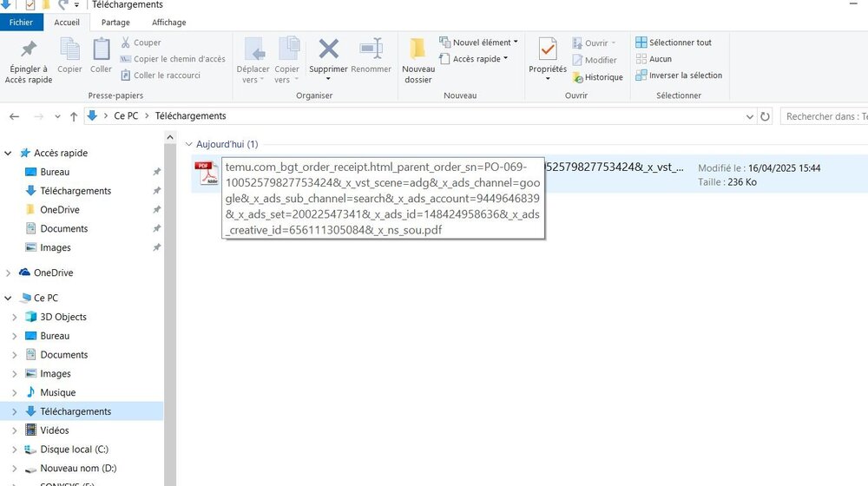Click the Renommer icon in ribbon
868x486 pixels.
[372, 50]
